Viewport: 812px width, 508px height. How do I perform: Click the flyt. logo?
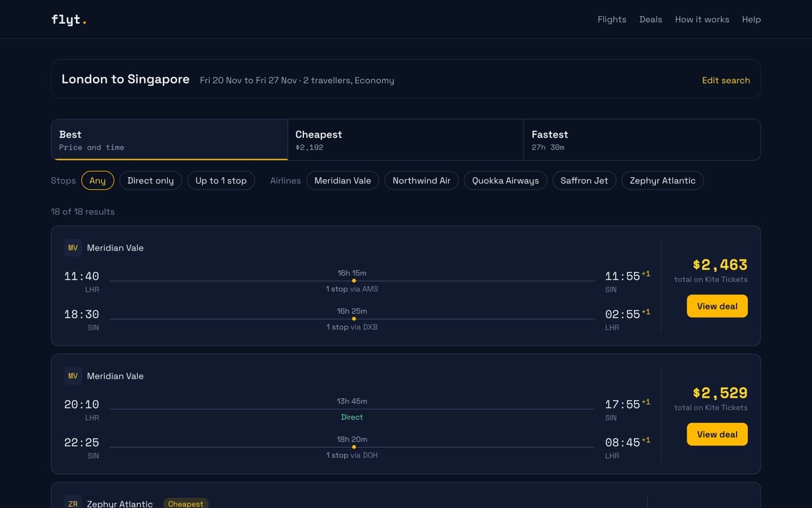68,20
